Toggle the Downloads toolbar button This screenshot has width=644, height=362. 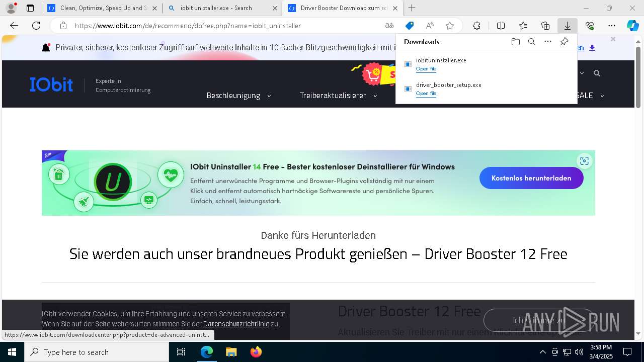(567, 26)
